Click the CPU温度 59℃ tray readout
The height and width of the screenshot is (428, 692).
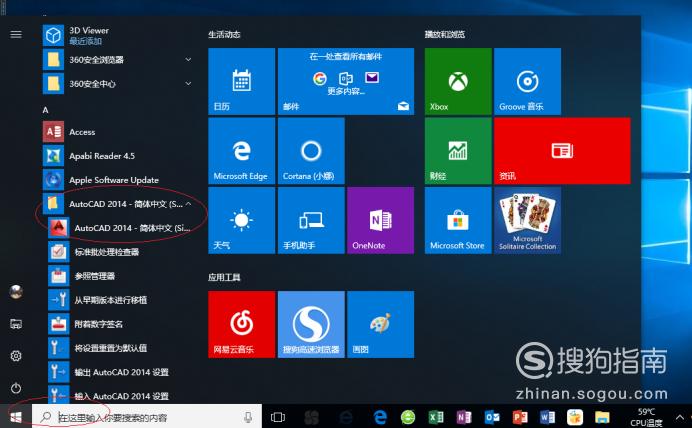pyautogui.click(x=646, y=417)
